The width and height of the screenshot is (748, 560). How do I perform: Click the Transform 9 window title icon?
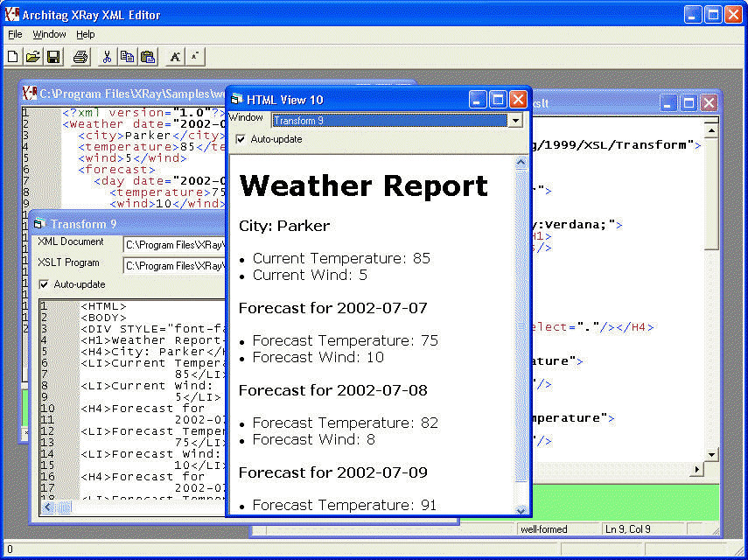[39, 224]
